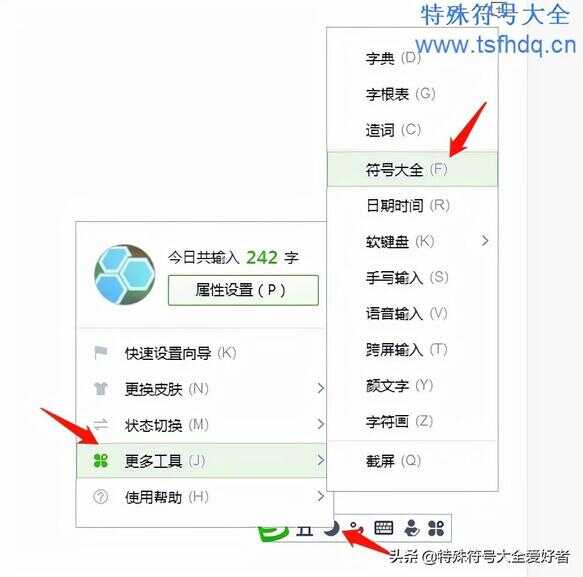Click the soft keyboard icon on input toolbar
Image resolution: width=583 pixels, height=577 pixels.
(x=384, y=528)
